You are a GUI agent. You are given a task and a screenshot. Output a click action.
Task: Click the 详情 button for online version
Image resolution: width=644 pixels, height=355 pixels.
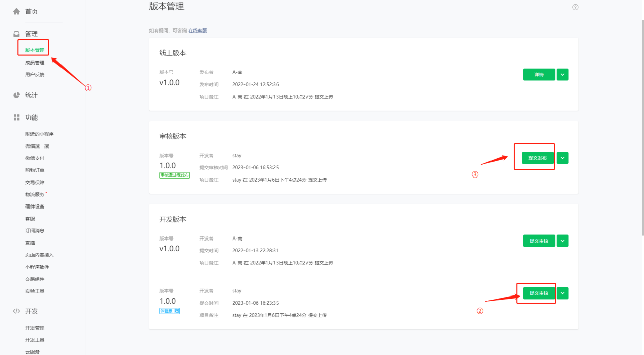539,75
